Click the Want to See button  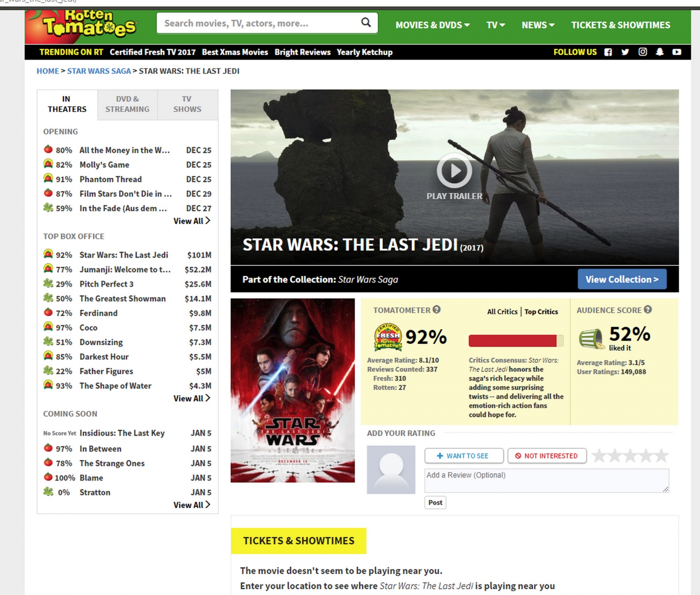(464, 456)
